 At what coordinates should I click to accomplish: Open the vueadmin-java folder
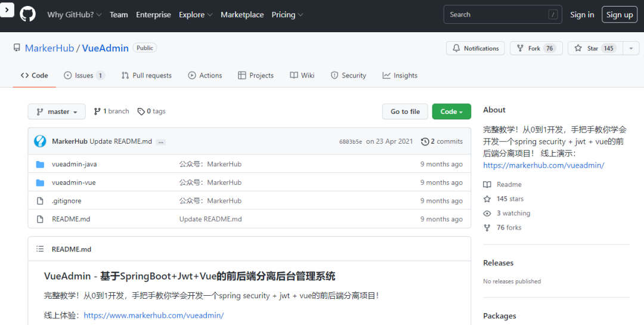click(x=75, y=164)
